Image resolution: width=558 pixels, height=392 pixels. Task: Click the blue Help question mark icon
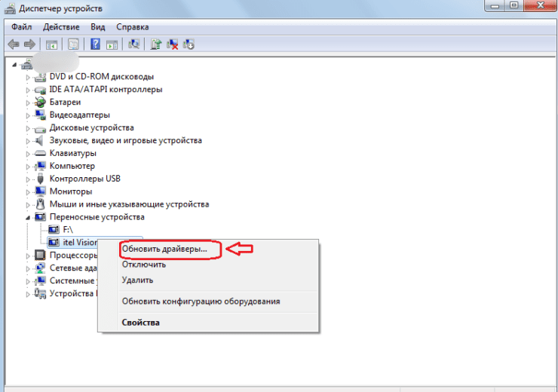click(95, 44)
